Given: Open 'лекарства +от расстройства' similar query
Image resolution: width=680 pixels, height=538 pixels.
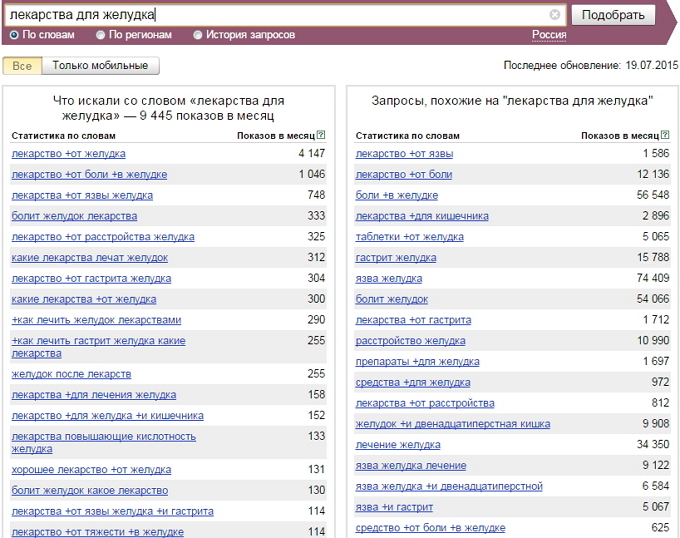Looking at the screenshot, I should pos(425,403).
